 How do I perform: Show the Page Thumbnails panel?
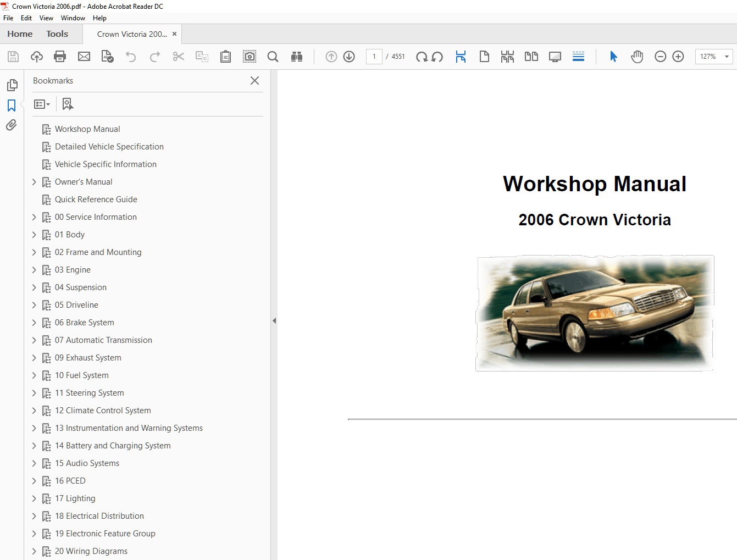[x=12, y=85]
